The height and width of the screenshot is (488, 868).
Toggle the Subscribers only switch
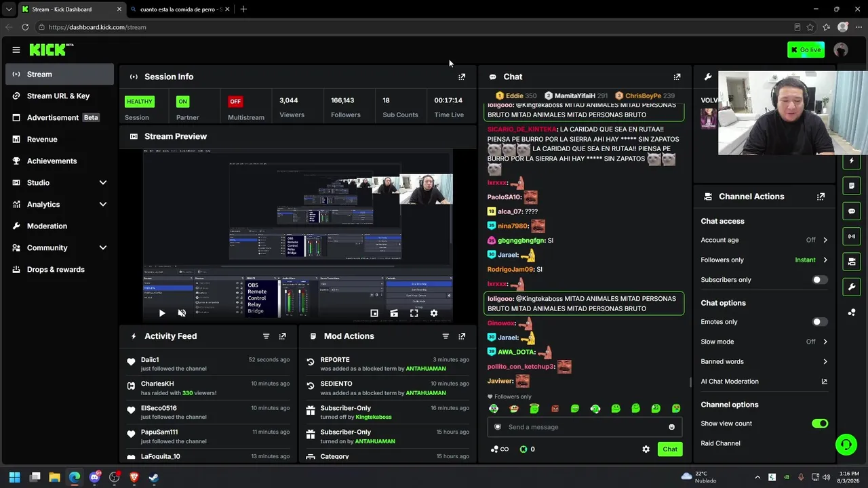820,280
